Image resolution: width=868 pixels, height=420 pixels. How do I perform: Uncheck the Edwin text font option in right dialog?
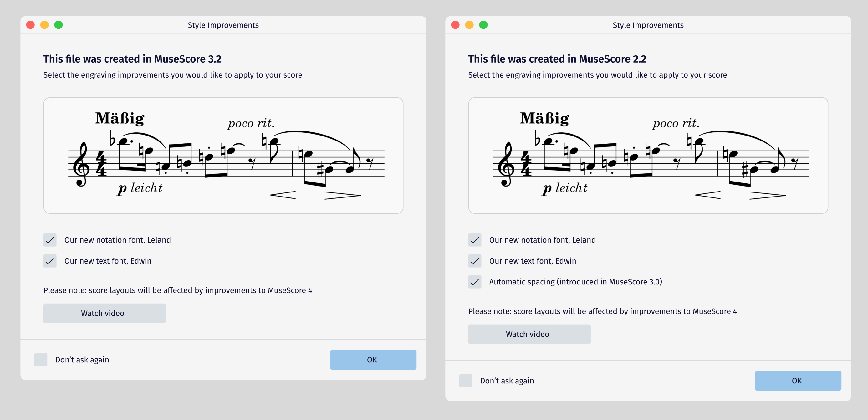coord(475,261)
